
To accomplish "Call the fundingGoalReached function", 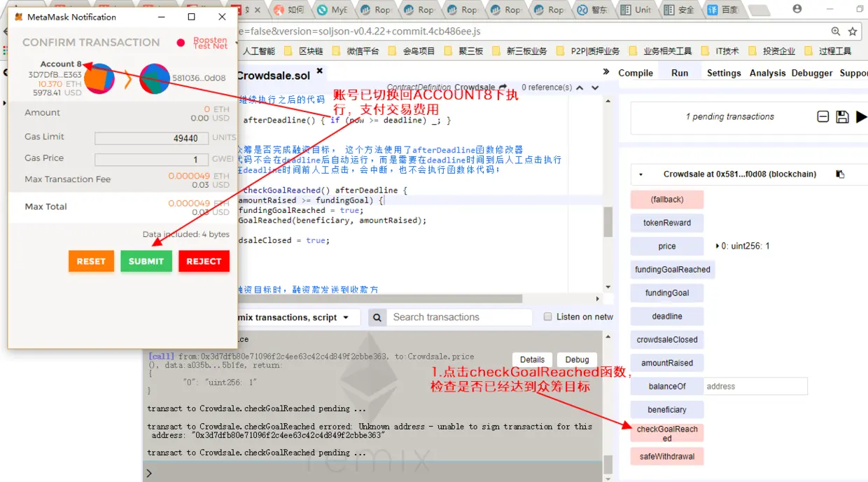I will coord(673,270).
